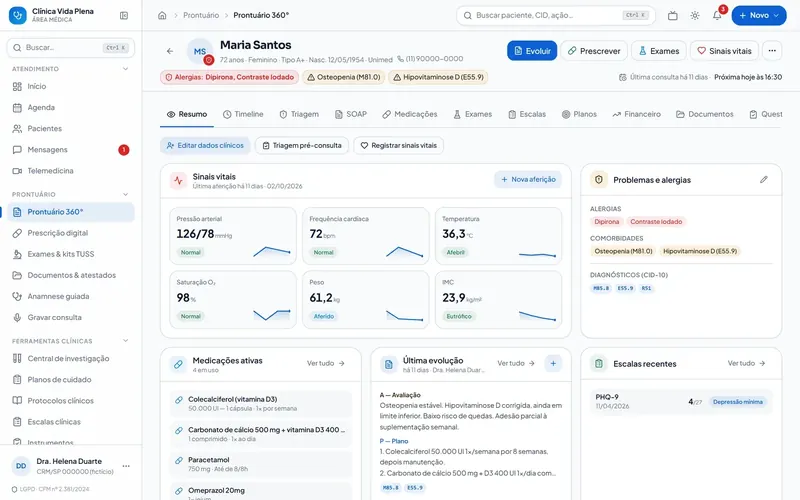Switch to the Resumo tab
Viewport: 800px width, 500px height.
pyautogui.click(x=187, y=114)
